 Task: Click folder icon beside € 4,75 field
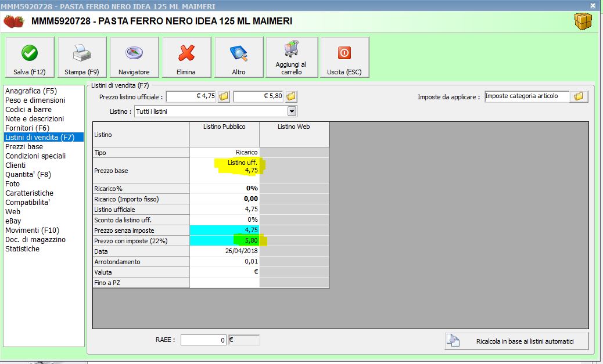[x=224, y=96]
